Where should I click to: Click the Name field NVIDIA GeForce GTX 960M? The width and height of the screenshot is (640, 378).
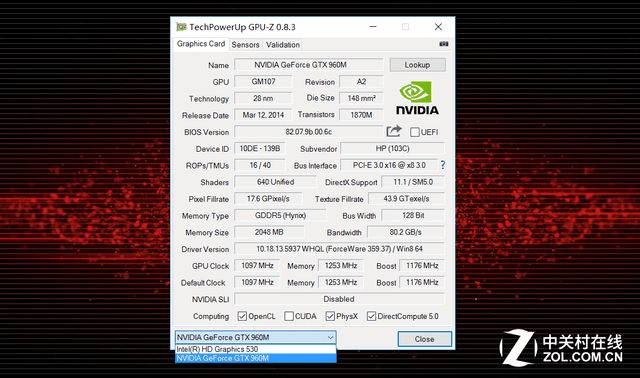[x=309, y=64]
